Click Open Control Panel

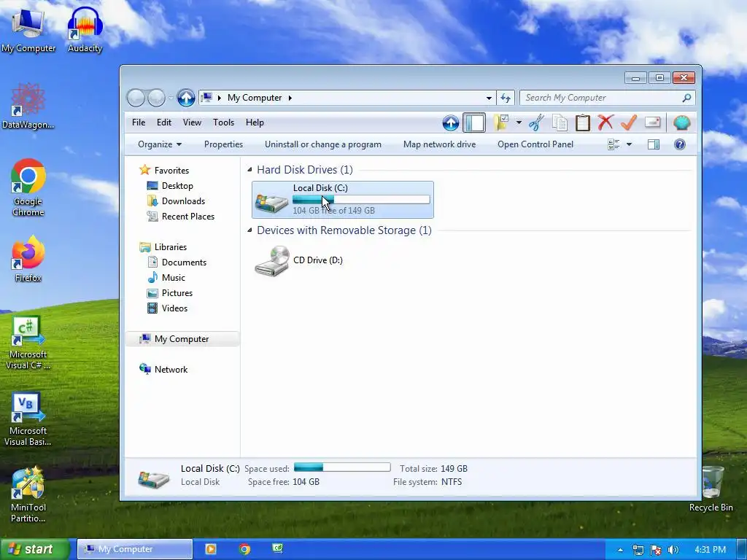tap(535, 144)
